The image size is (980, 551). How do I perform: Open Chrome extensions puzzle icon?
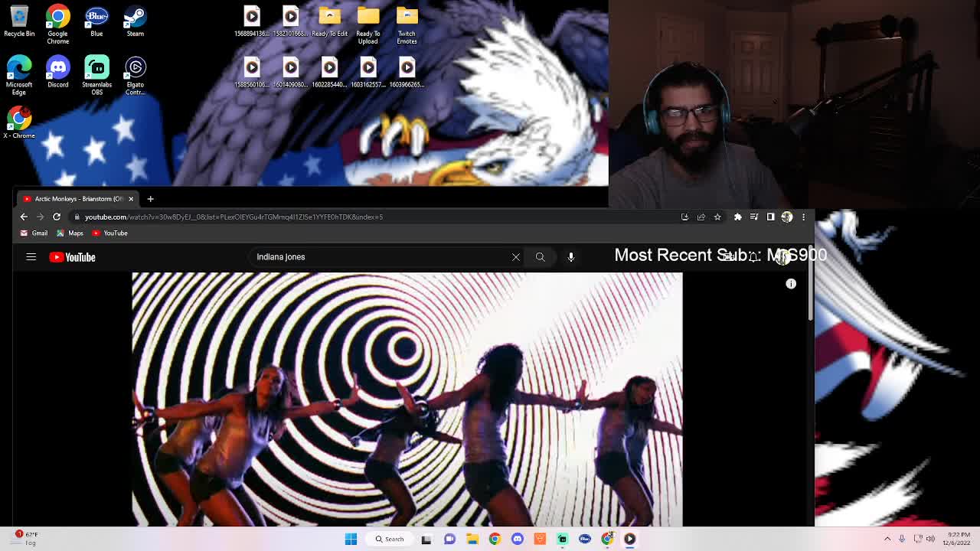pyautogui.click(x=738, y=217)
